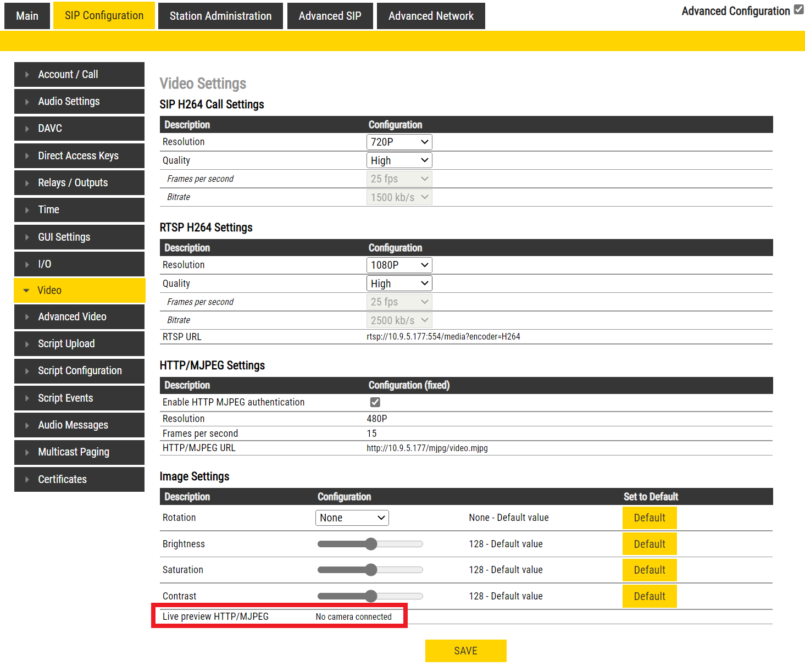Click the arrow icon beside Audio Settings
Image resolution: width=805 pixels, height=672 pixels.
pyautogui.click(x=27, y=102)
